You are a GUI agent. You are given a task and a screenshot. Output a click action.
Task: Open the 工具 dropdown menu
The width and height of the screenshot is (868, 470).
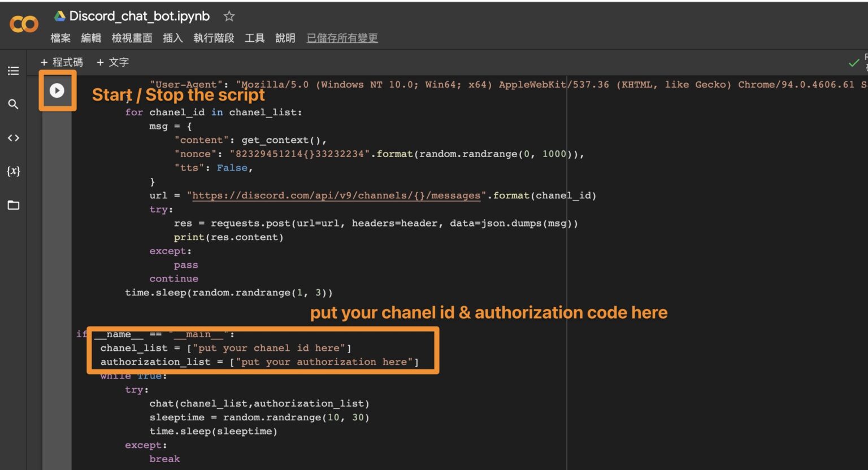[254, 38]
